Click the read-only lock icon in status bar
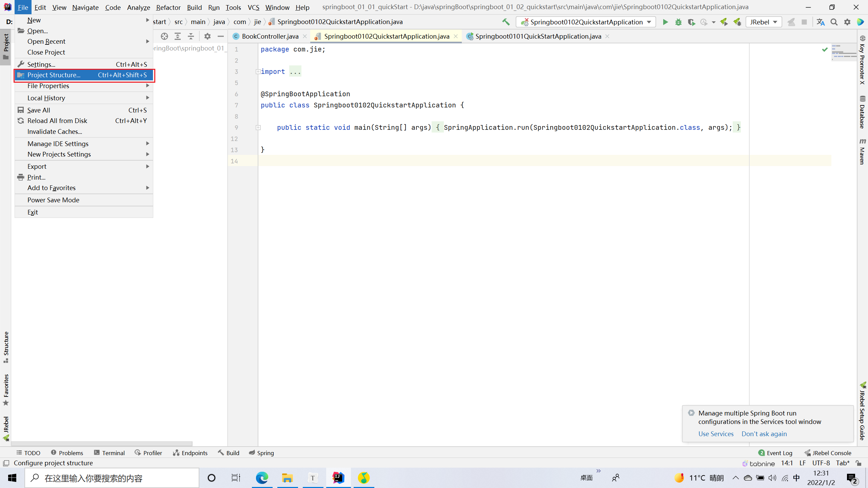This screenshot has width=868, height=488. pos(859,463)
